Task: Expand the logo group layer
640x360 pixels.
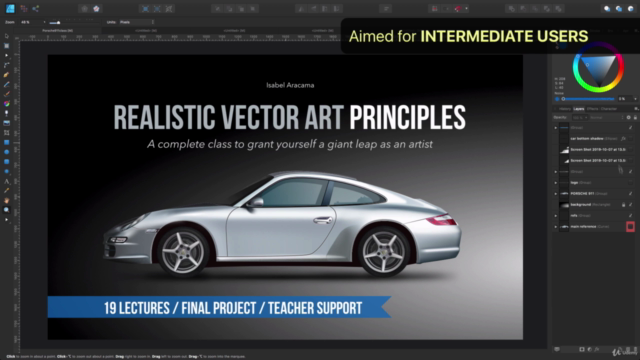Action: click(x=556, y=182)
